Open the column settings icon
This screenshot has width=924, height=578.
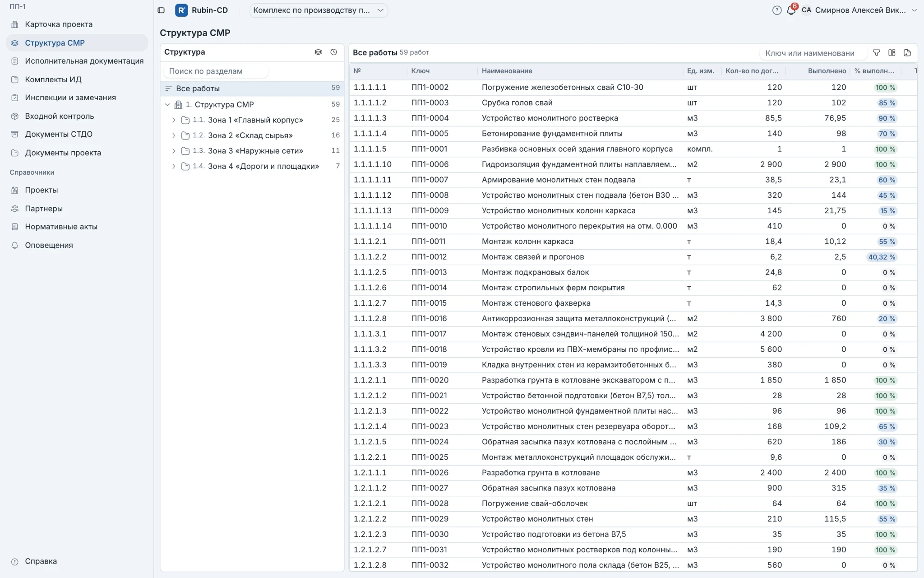pos(892,53)
